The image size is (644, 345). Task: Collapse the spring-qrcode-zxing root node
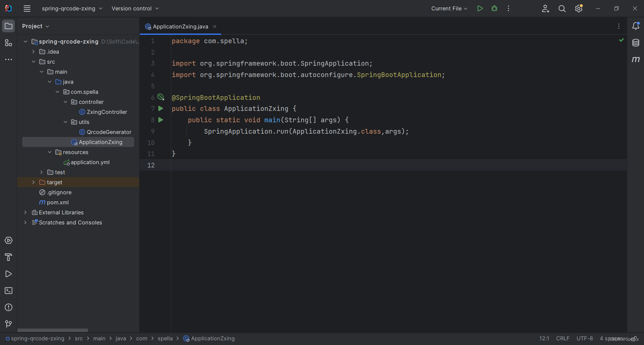coord(25,42)
